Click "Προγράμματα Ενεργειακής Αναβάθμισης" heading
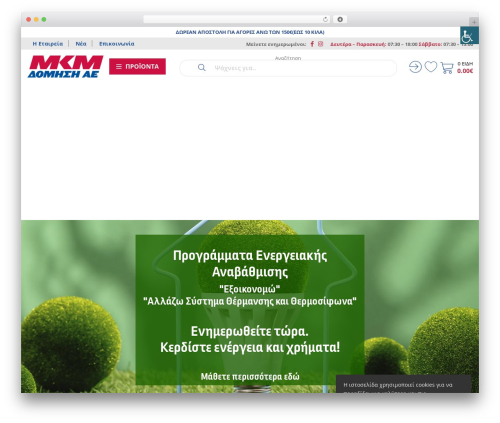 click(250, 264)
